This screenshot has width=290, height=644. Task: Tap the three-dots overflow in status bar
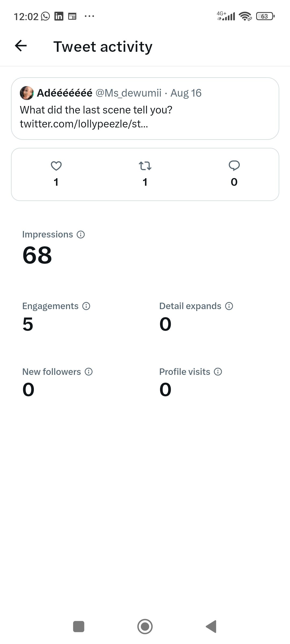click(89, 16)
